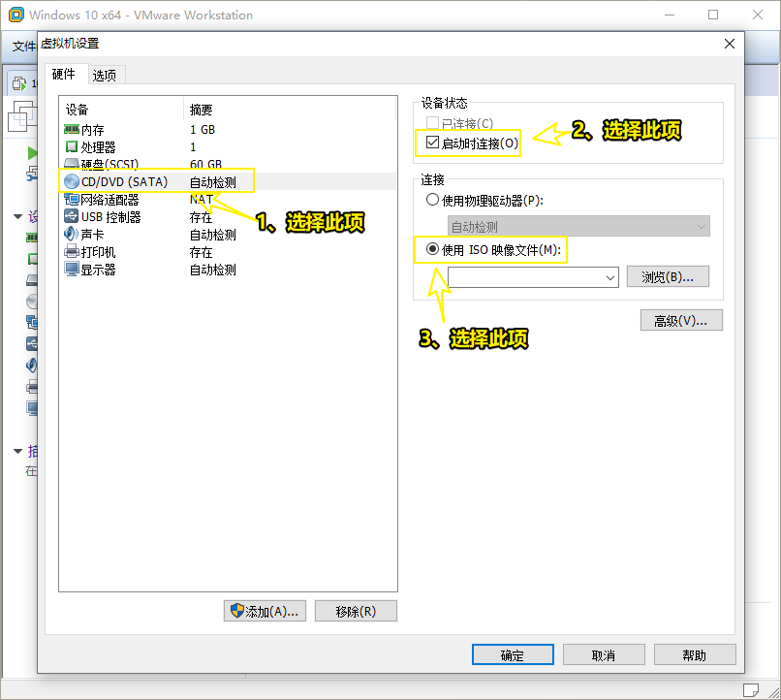Viewport: 781px width, 700px height.
Task: Click the 60 GB disk summary value
Action: [205, 164]
